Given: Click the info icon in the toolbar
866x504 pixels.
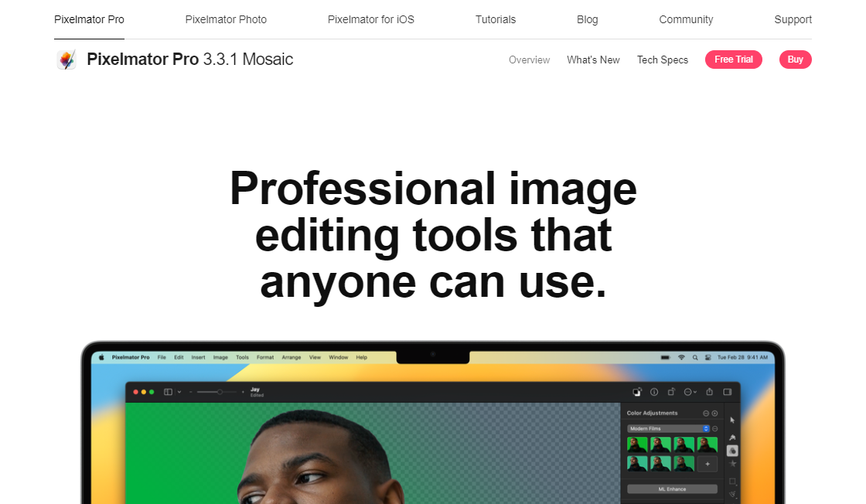Looking at the screenshot, I should pyautogui.click(x=653, y=392).
